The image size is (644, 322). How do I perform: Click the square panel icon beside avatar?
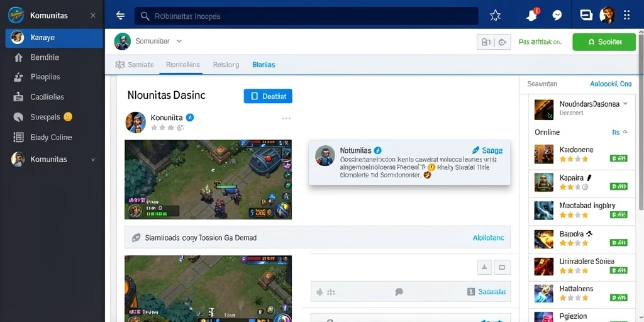(x=586, y=15)
